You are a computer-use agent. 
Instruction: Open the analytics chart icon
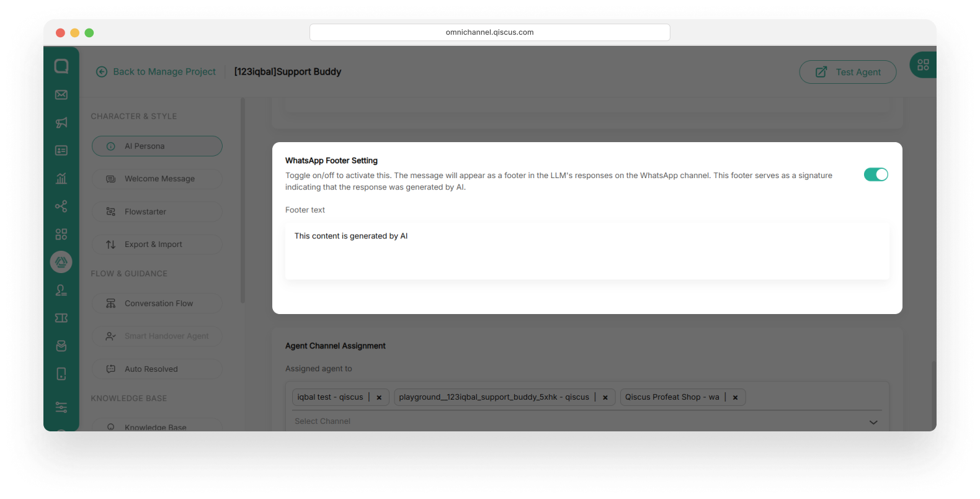(61, 179)
